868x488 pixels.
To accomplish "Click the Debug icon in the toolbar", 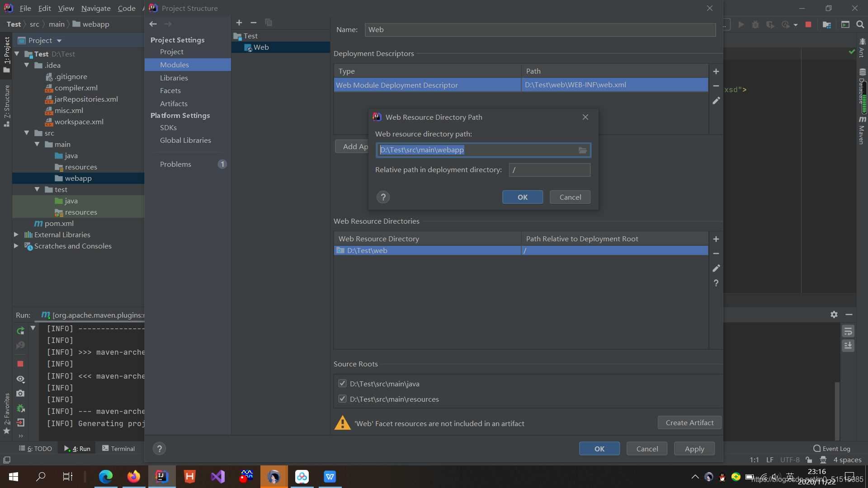I will 755,24.
